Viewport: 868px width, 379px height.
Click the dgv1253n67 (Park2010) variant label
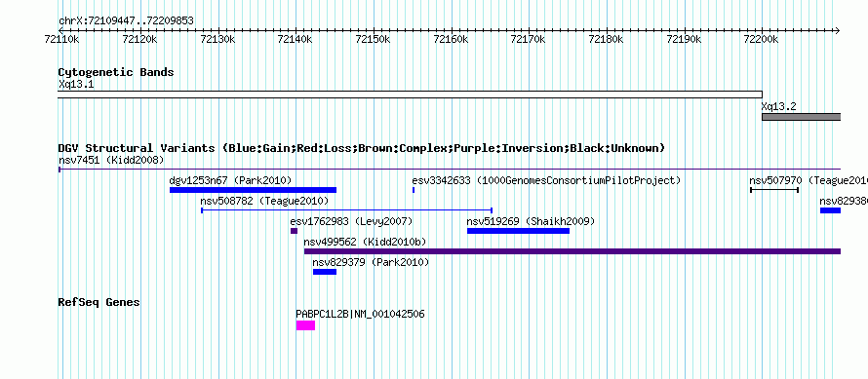pyautogui.click(x=230, y=181)
